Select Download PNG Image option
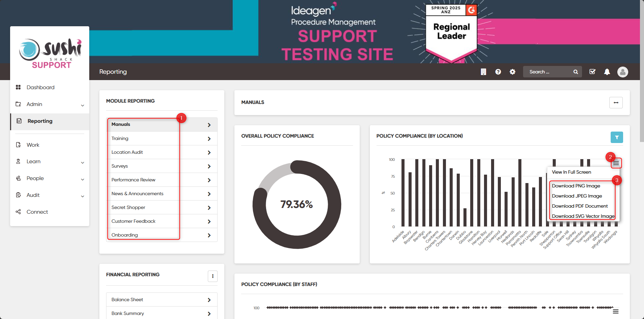 click(x=576, y=186)
